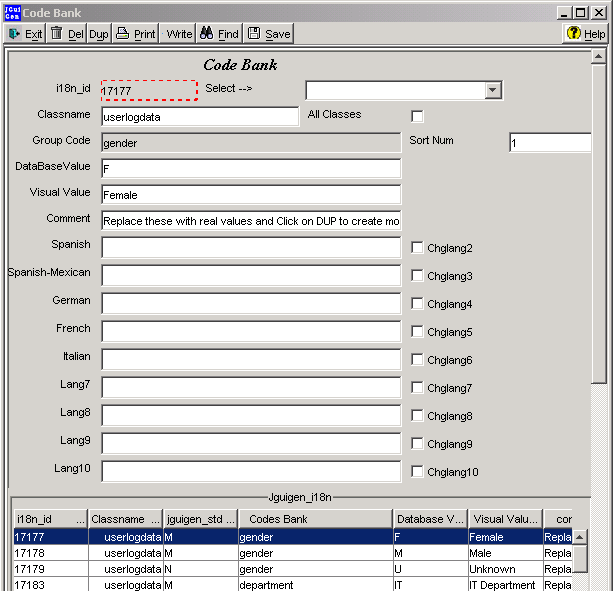Click the Lang7 input field
This screenshot has width=613, height=591.
click(x=251, y=387)
